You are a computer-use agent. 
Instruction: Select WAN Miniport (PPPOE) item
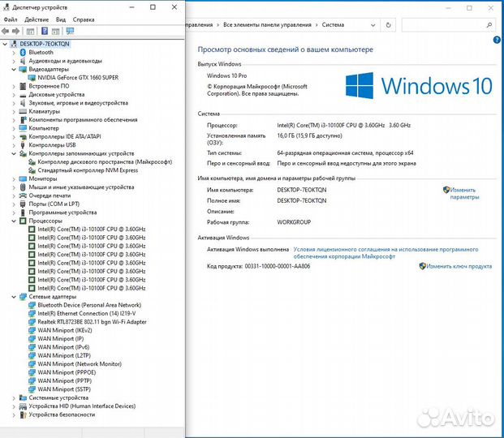(67, 372)
